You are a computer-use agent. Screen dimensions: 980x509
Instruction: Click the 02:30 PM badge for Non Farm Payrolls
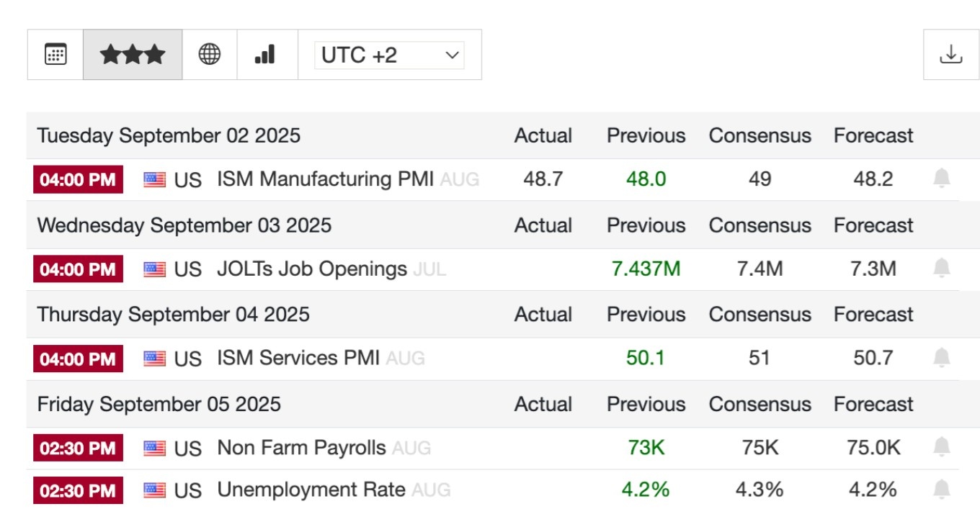tap(78, 449)
